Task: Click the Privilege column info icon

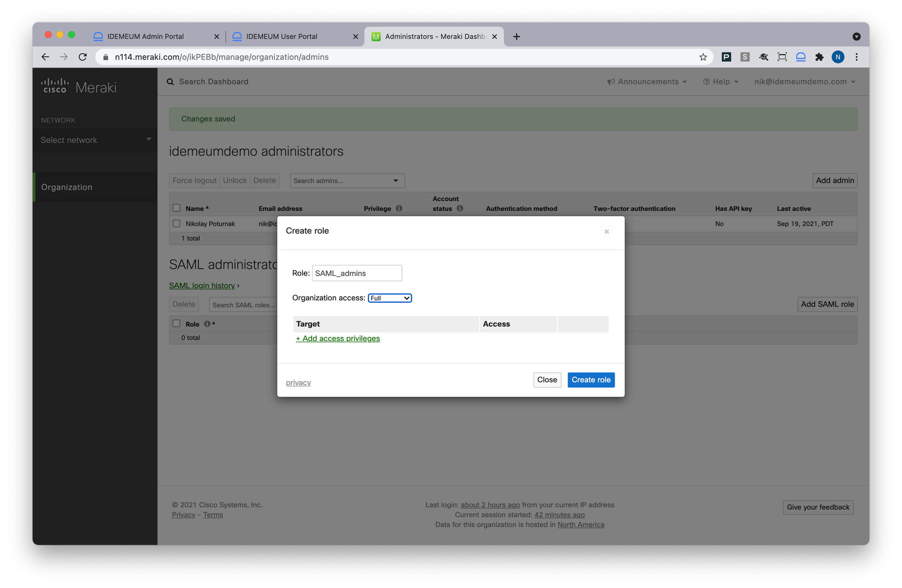Action: (399, 208)
